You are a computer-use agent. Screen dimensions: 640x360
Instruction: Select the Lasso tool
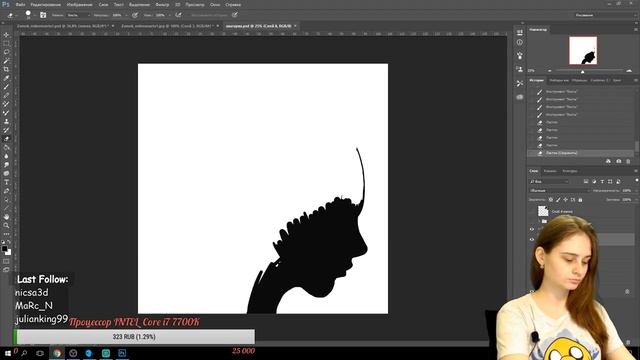[6, 52]
